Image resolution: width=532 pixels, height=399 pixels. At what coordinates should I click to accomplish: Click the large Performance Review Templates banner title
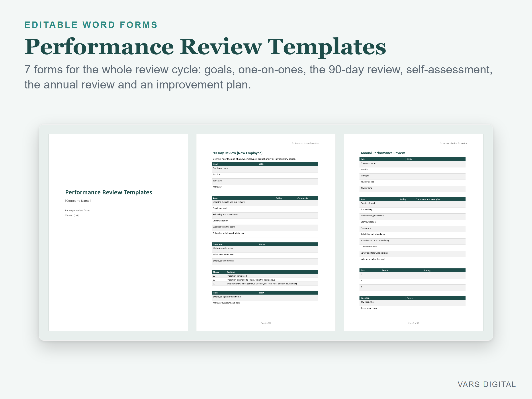[x=205, y=47]
